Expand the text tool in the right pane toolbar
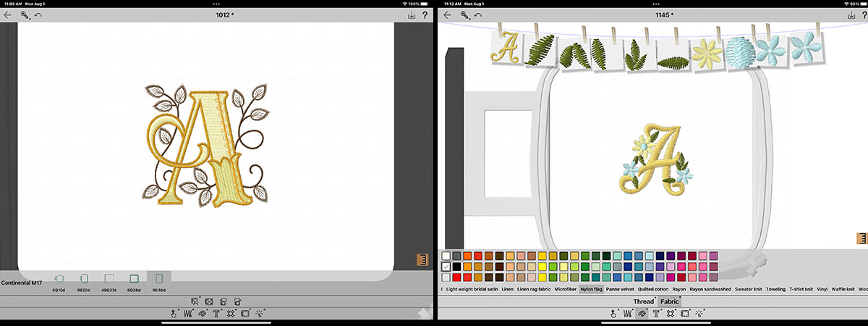Screen dimensions: 868x326 (657, 314)
